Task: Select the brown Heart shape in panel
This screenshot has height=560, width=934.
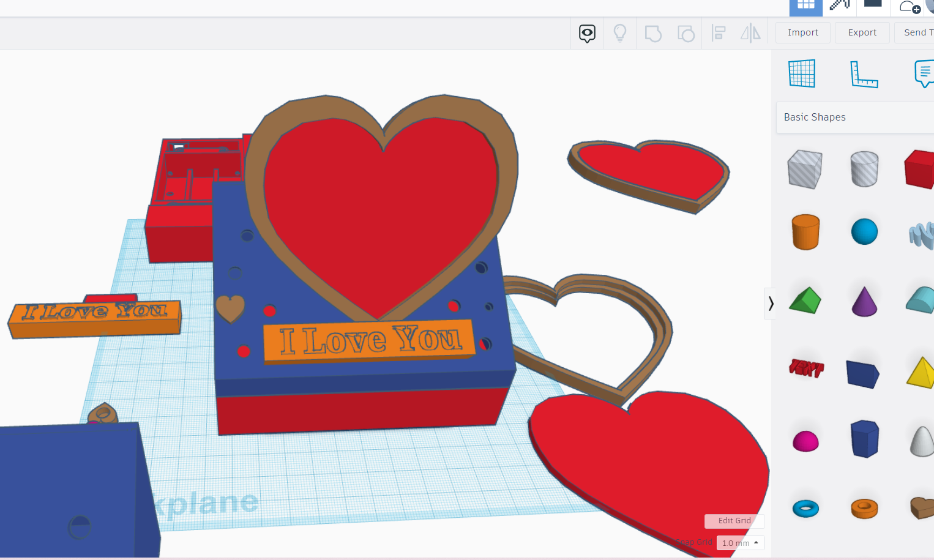Action: click(922, 508)
